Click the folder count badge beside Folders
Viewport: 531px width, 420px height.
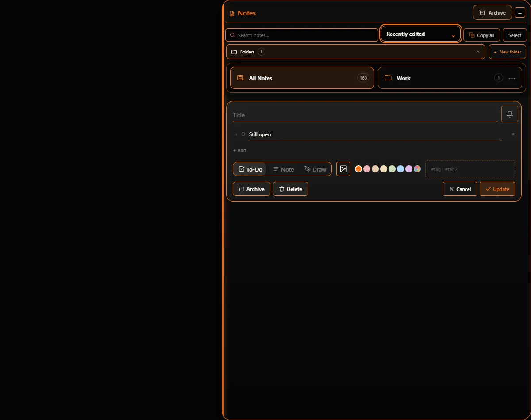(x=262, y=52)
